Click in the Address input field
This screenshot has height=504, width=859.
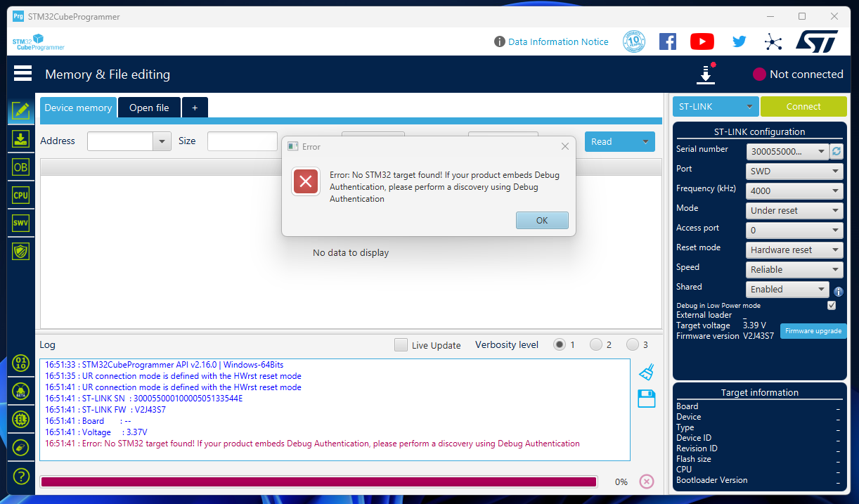click(x=121, y=141)
